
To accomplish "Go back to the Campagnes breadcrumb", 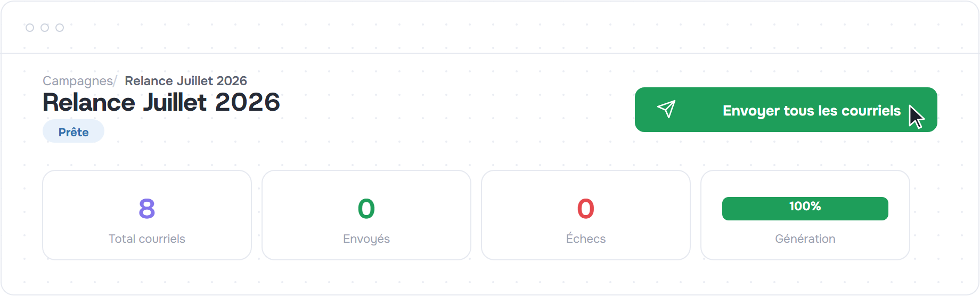I will [x=78, y=81].
